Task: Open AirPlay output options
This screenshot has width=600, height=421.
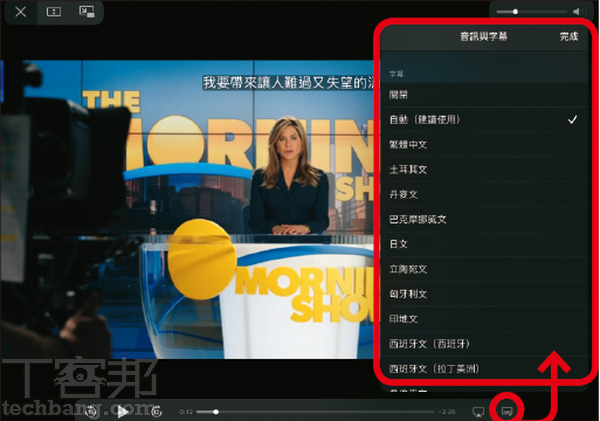Action: 478,412
